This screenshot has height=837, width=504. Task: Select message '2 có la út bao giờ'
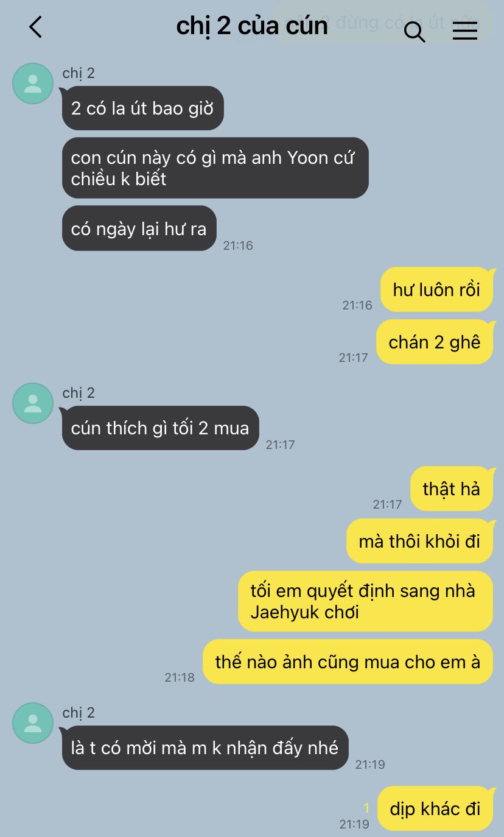coord(142,108)
